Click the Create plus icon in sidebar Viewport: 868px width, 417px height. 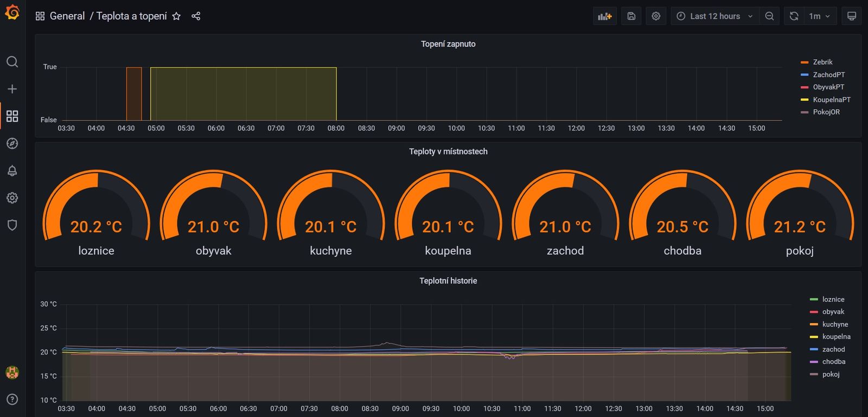tap(12, 89)
